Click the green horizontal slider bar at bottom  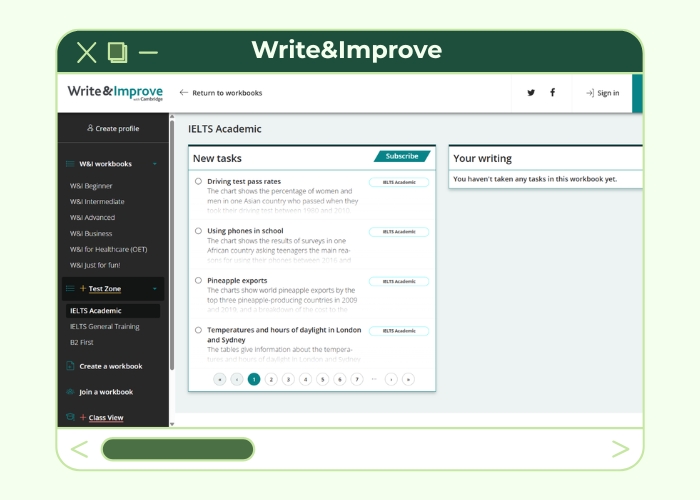(178, 449)
